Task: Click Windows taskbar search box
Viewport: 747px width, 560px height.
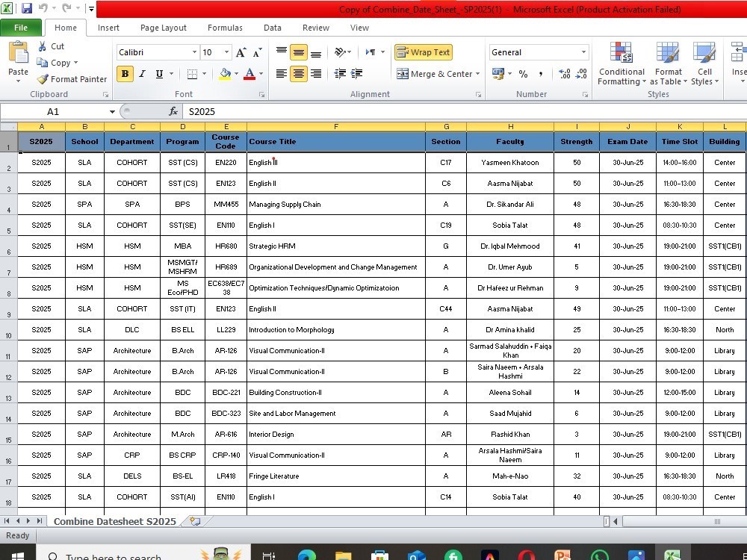Action: pyautogui.click(x=143, y=554)
